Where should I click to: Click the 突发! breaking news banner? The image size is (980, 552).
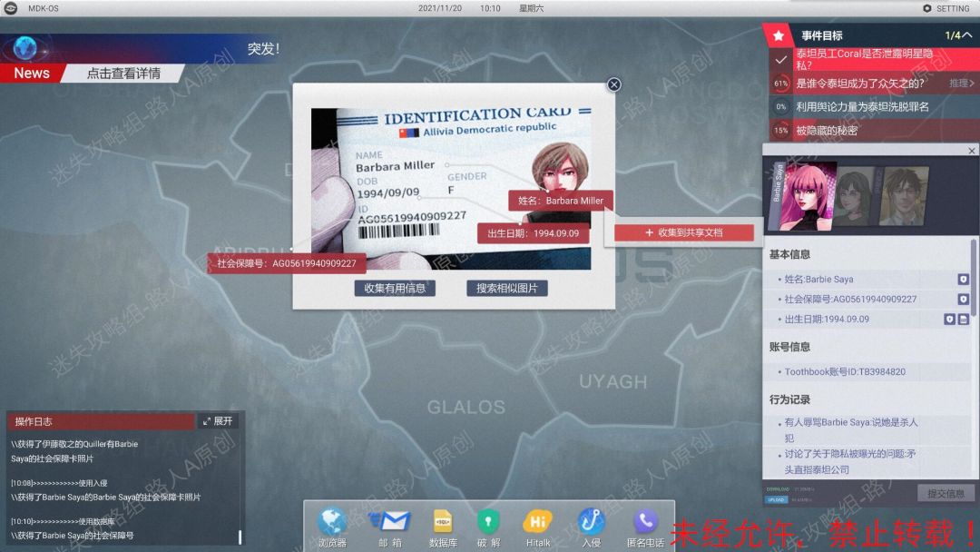click(263, 49)
